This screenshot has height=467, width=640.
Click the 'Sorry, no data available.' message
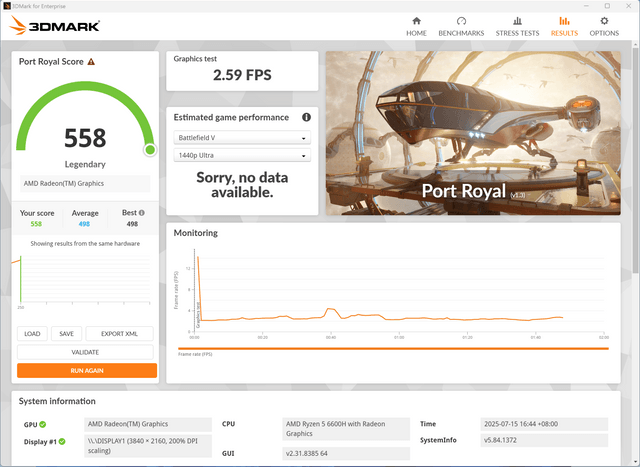click(x=242, y=185)
